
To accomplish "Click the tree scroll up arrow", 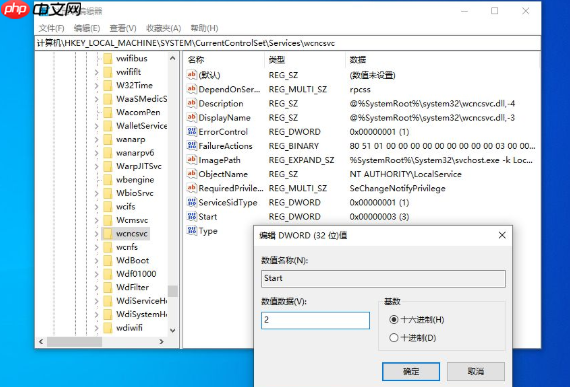I will coord(173,58).
